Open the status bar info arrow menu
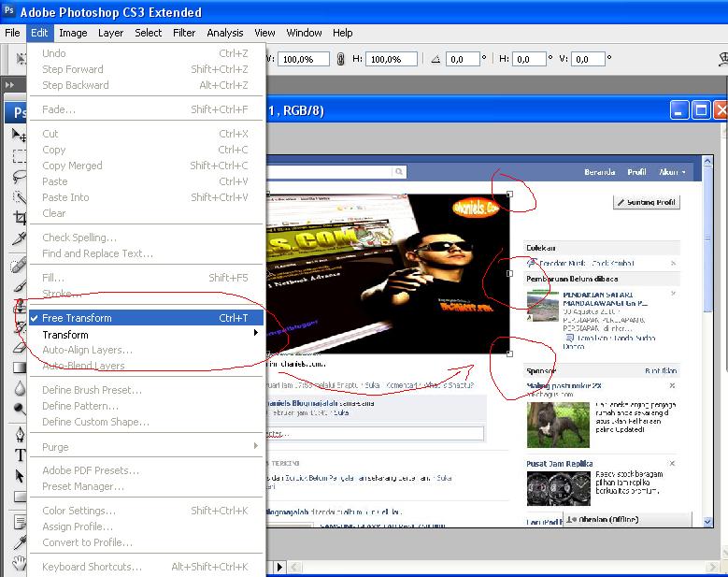This screenshot has height=577, width=728. 279,567
